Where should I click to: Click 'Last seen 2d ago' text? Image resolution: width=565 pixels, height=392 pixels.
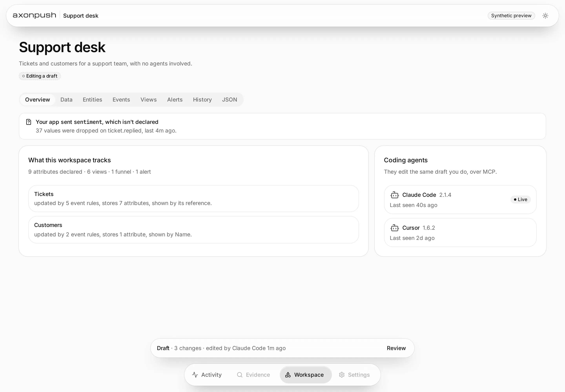(x=412, y=238)
